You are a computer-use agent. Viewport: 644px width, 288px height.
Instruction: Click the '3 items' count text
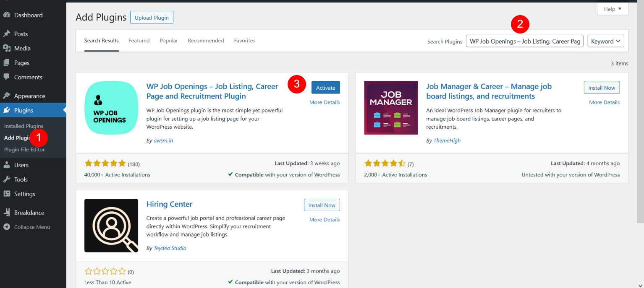(x=620, y=63)
